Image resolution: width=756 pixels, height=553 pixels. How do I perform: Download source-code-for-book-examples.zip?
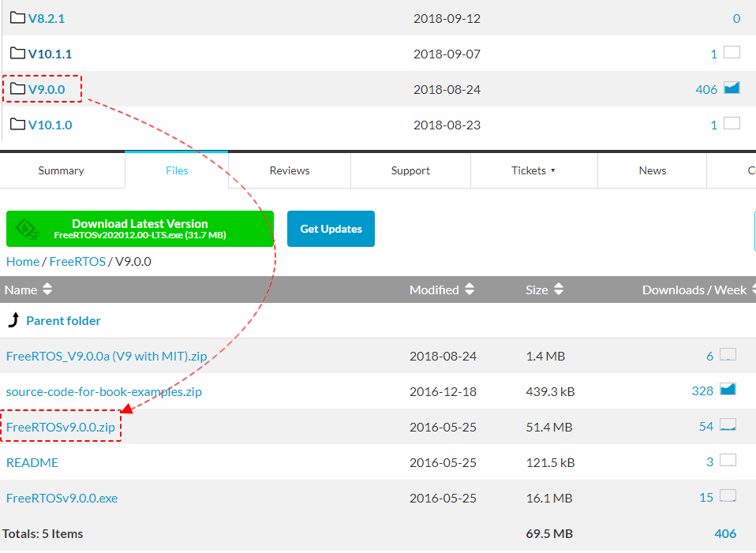(103, 392)
